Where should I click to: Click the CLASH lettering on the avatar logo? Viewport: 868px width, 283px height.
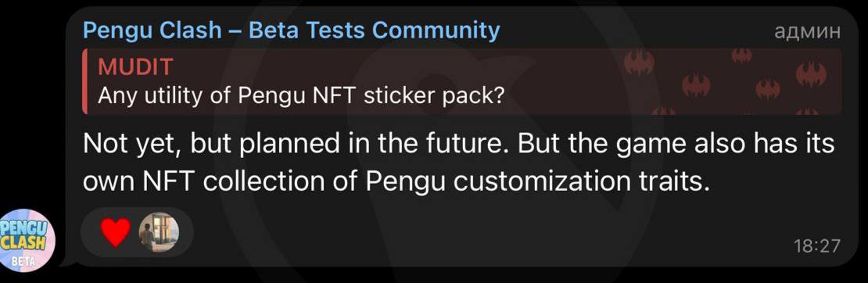[x=24, y=242]
